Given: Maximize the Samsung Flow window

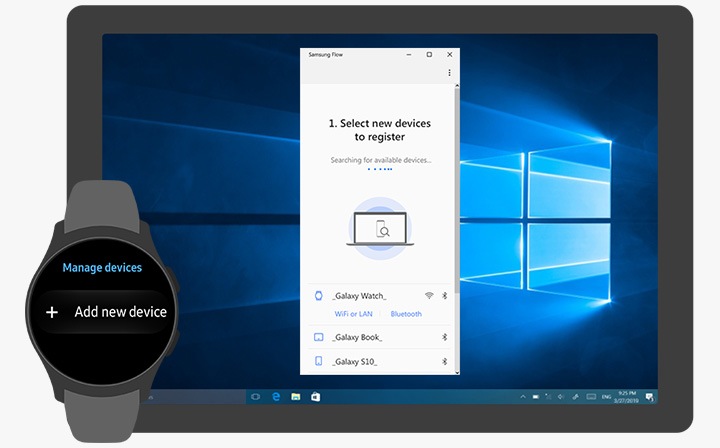Looking at the screenshot, I should (429, 54).
